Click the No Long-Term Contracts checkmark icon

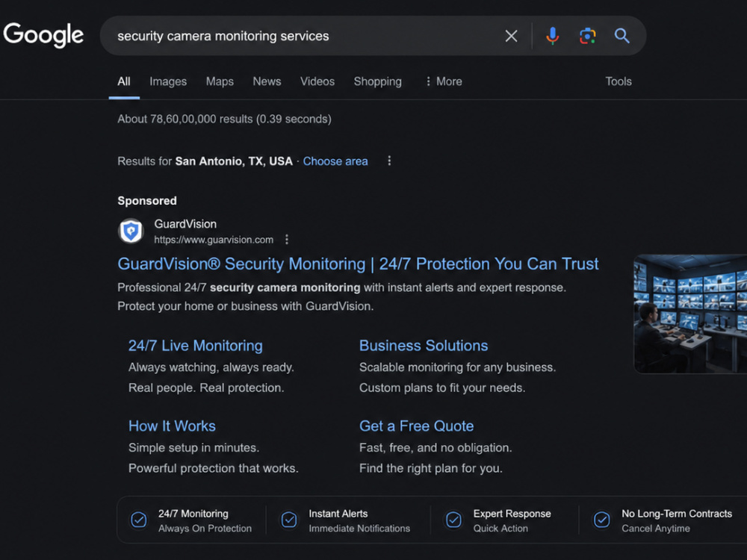pos(601,520)
